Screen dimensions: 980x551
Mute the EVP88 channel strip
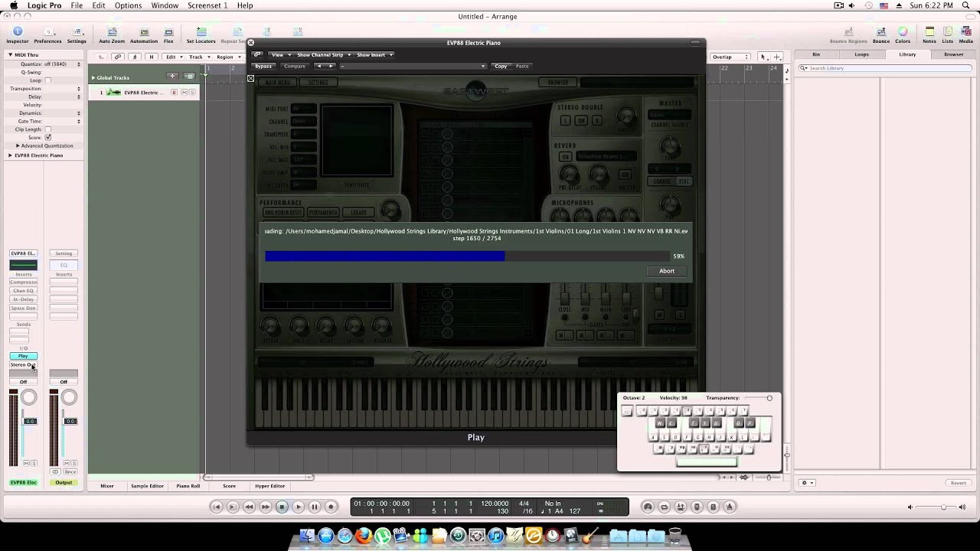[x=25, y=464]
